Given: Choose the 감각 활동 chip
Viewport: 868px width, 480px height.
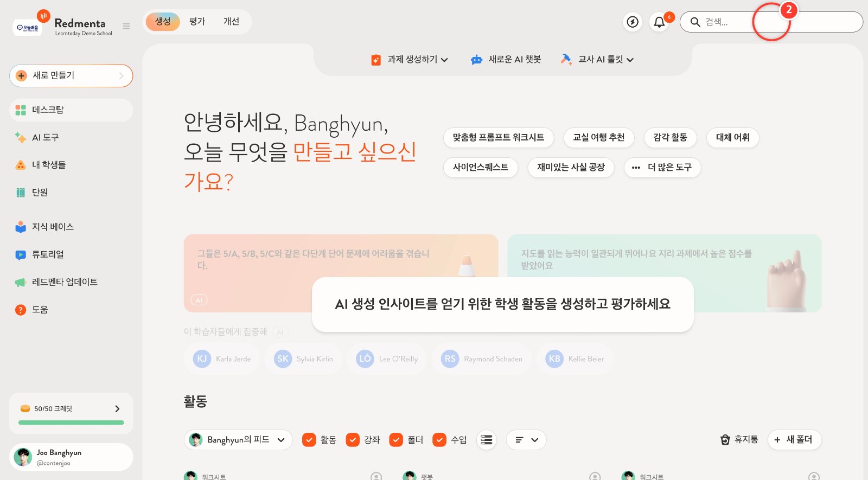Looking at the screenshot, I should pyautogui.click(x=671, y=138).
